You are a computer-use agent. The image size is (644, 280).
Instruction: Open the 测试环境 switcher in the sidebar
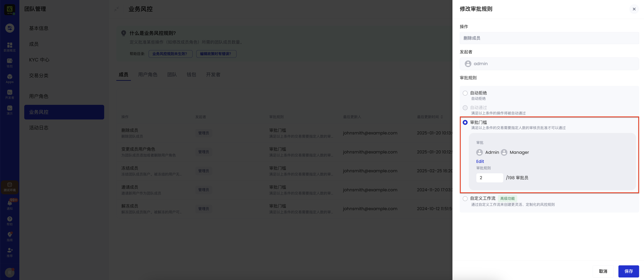coord(9,187)
